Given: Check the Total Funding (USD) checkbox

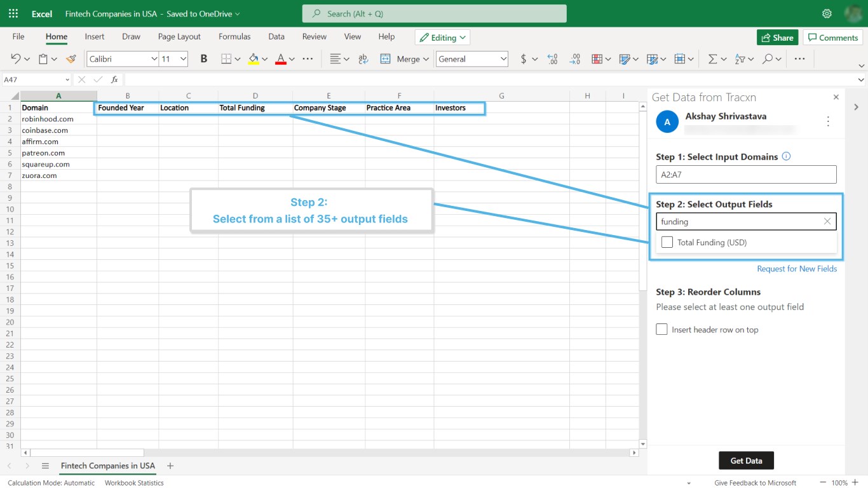Looking at the screenshot, I should (x=667, y=242).
